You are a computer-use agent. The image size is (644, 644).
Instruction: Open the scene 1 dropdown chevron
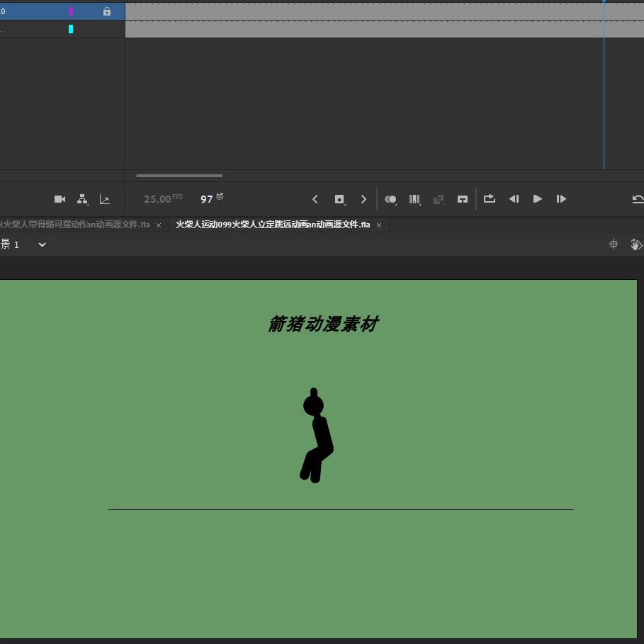coord(42,245)
